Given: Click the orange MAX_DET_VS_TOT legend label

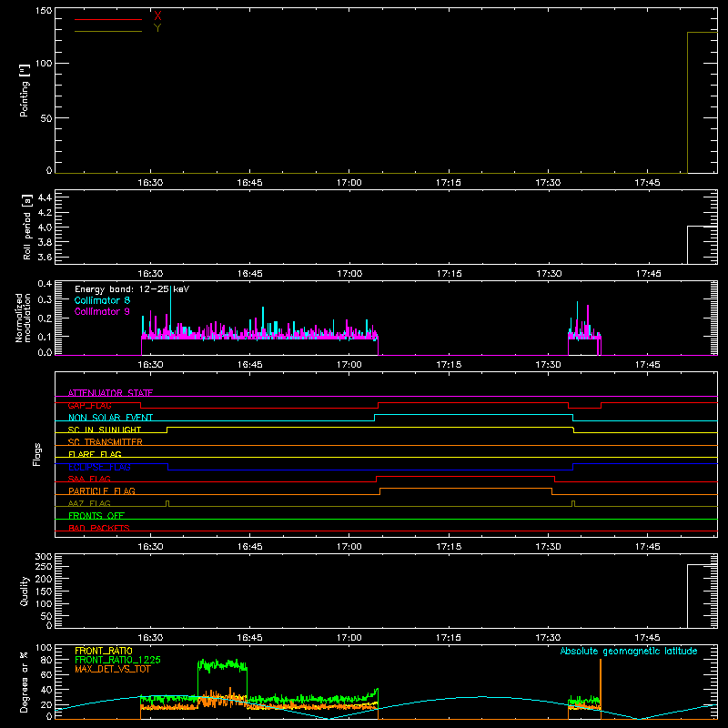Looking at the screenshot, I should 113,669.
